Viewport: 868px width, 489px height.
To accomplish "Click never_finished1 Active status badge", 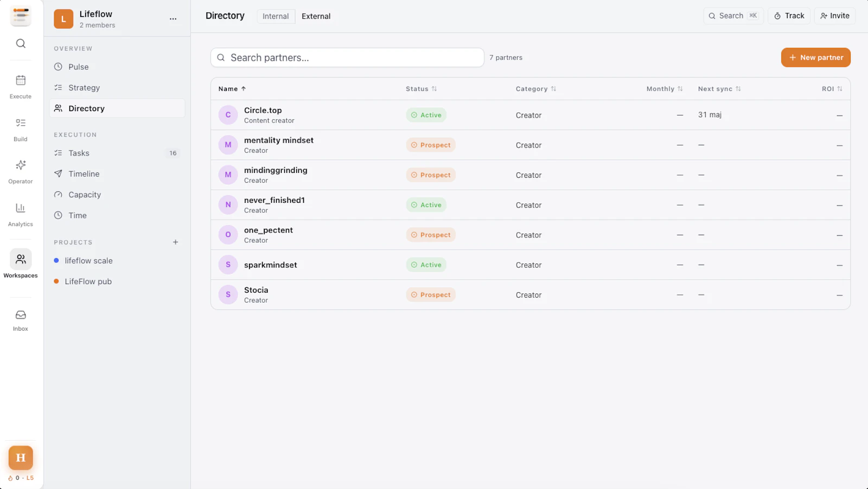I will click(426, 205).
